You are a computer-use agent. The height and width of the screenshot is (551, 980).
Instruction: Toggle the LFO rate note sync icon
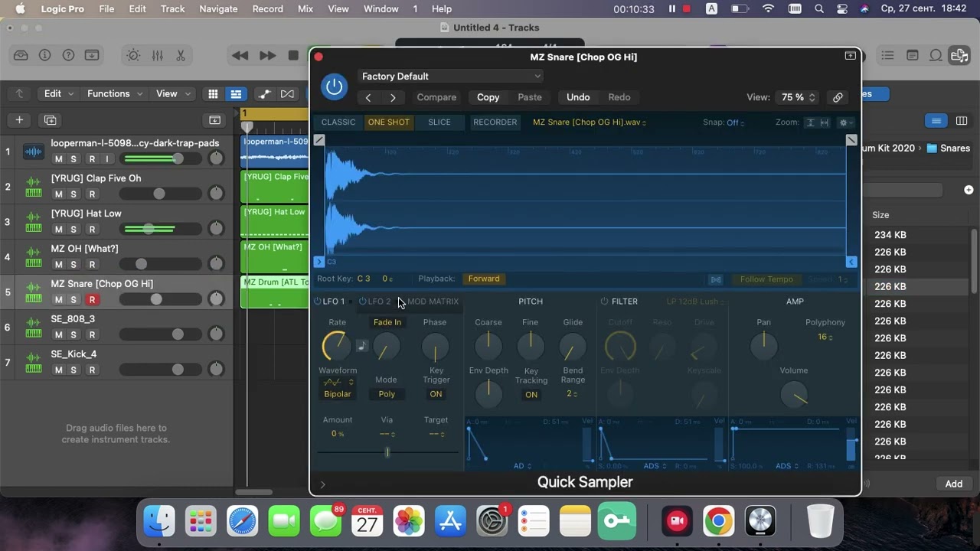click(362, 346)
